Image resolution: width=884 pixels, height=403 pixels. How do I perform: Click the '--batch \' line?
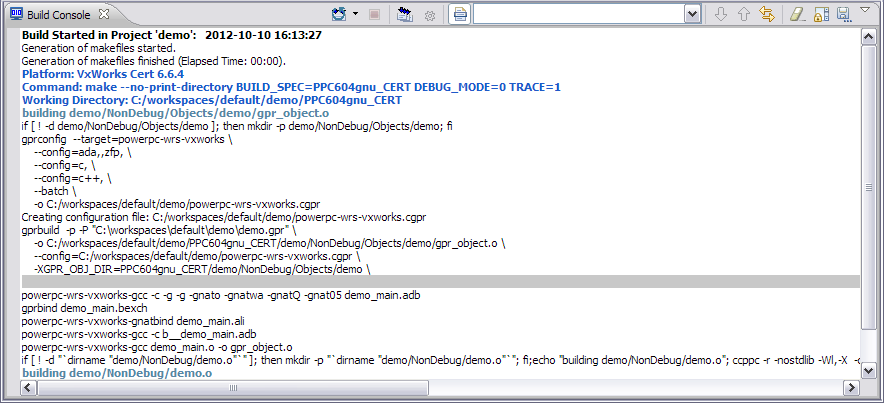click(55, 191)
